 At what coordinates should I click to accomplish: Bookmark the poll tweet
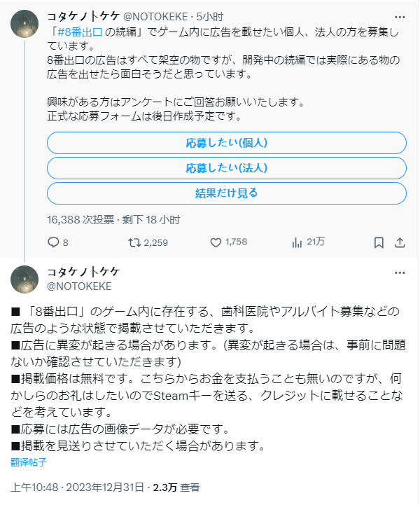point(379,242)
